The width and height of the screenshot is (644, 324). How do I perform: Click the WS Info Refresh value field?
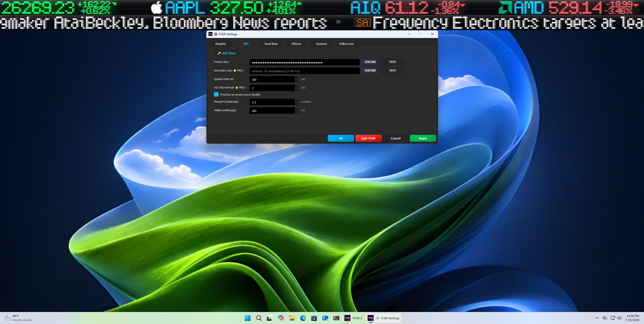(x=272, y=88)
